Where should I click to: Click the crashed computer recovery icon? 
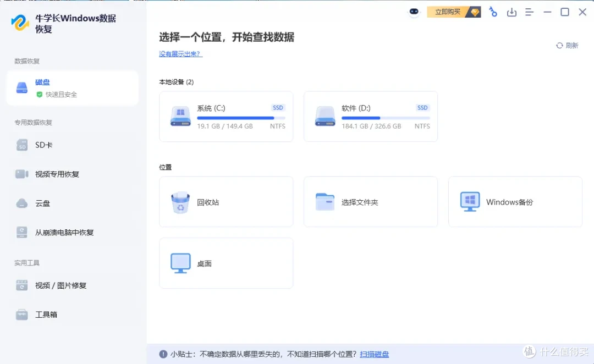(22, 232)
